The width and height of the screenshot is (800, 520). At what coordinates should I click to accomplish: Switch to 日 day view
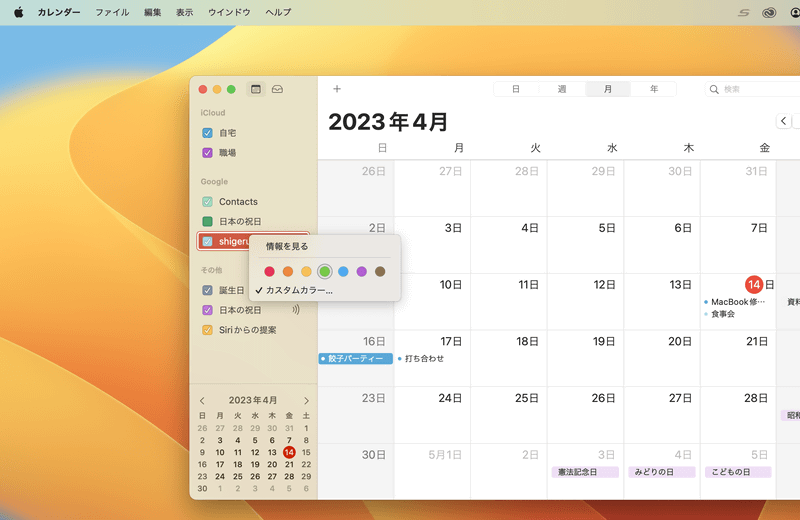tap(516, 89)
